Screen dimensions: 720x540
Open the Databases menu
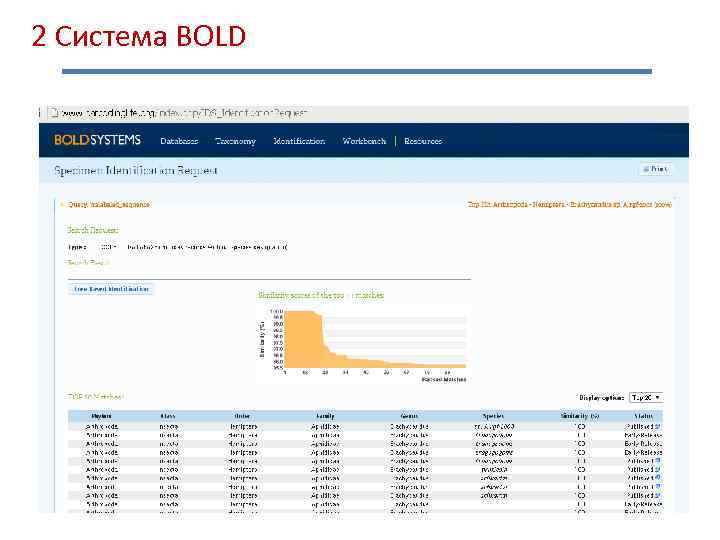(179, 141)
